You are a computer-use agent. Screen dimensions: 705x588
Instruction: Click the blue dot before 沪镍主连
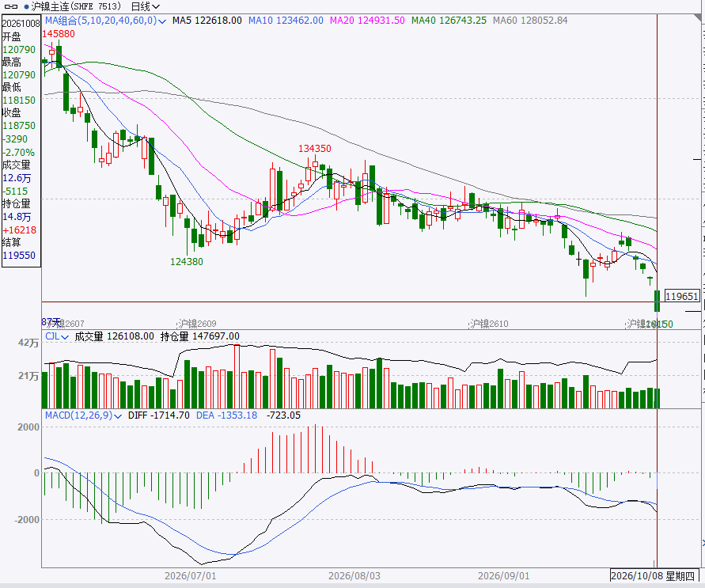(27, 7)
